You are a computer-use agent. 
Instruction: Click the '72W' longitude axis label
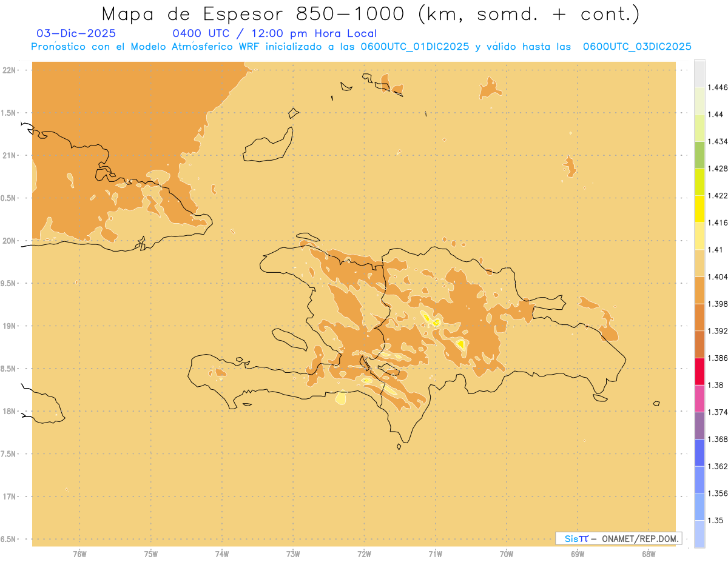[364, 554]
